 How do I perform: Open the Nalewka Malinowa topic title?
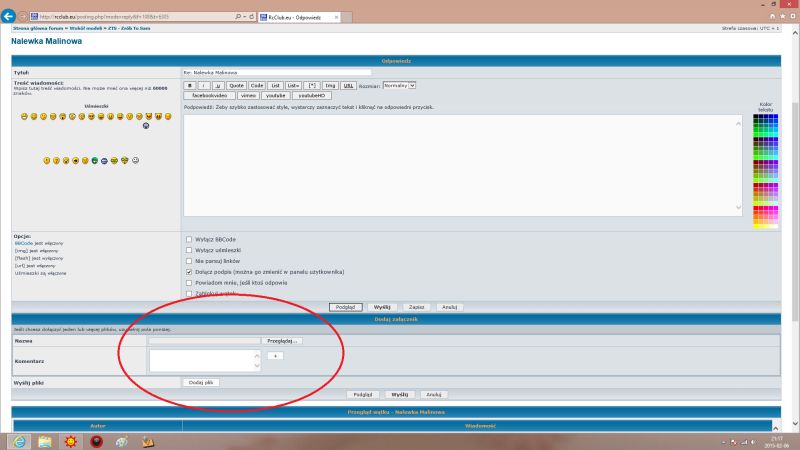pyautogui.click(x=46, y=41)
